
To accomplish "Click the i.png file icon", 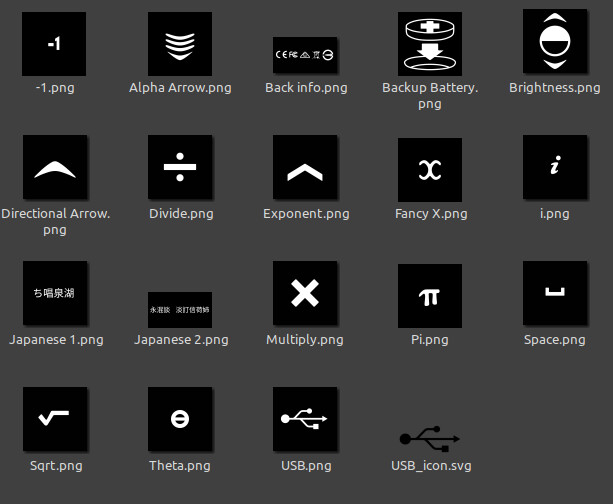I will tap(554, 169).
